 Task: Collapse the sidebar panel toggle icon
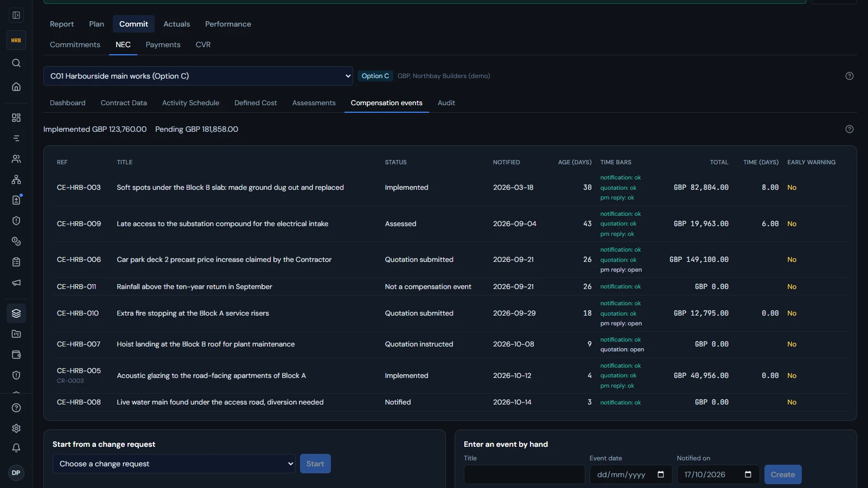tap(16, 15)
